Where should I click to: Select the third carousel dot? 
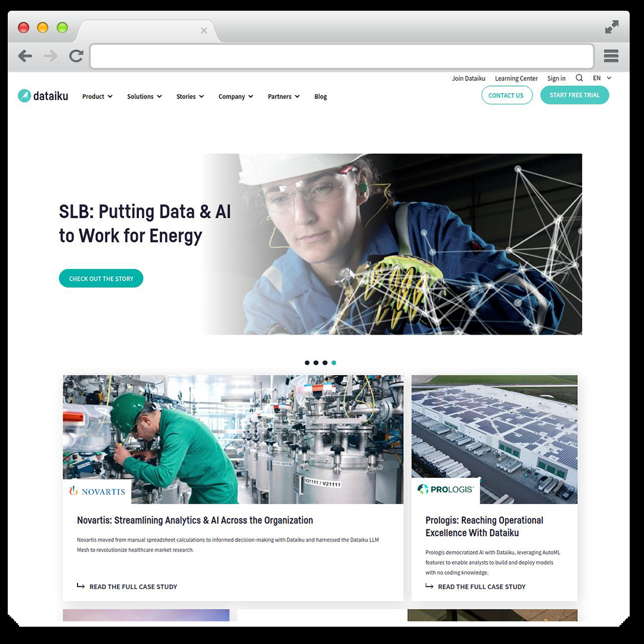(325, 363)
